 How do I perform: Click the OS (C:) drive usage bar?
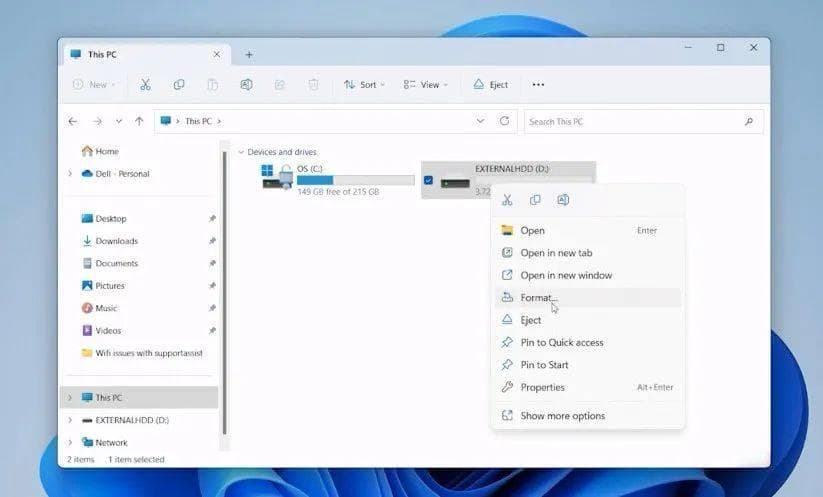pos(355,180)
